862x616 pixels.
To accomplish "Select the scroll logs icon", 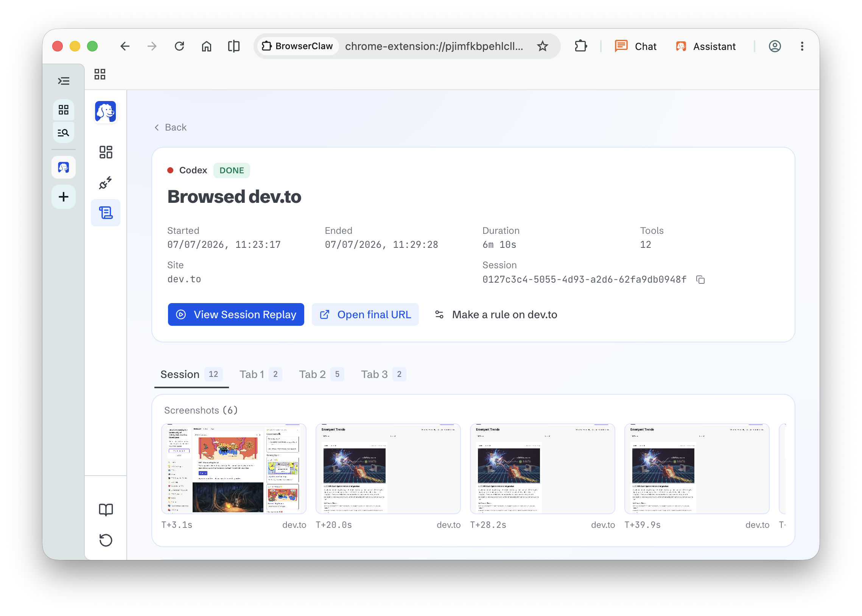I will [x=106, y=213].
